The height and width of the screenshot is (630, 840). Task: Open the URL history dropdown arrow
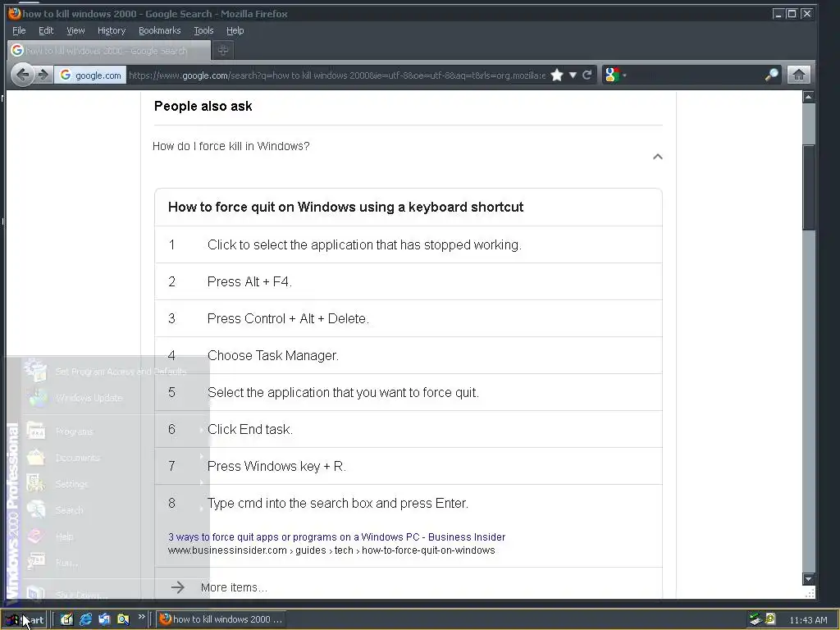point(573,75)
